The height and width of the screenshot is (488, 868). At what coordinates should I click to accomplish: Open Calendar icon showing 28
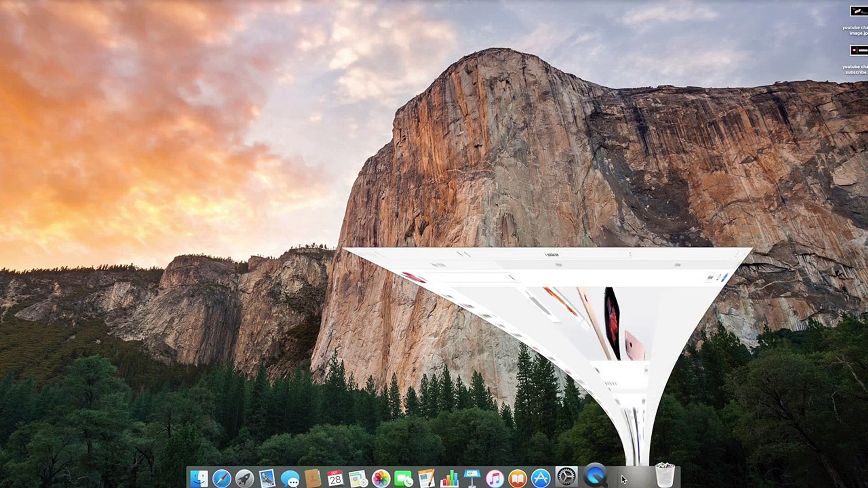[x=335, y=478]
